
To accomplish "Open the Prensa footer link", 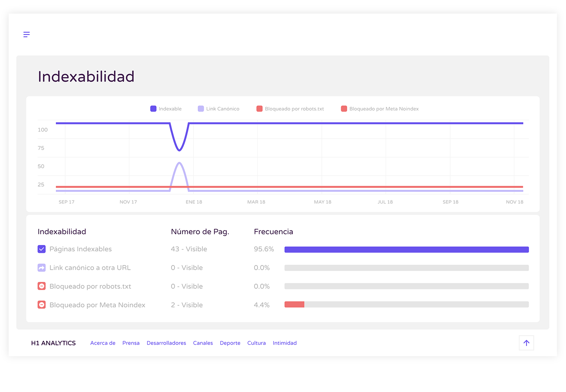I will (131, 343).
